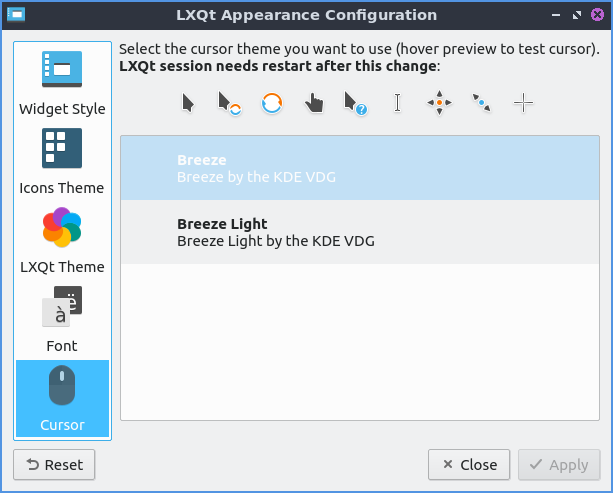Select the Cursor section in sidebar
613x493 pixels.
[62, 399]
